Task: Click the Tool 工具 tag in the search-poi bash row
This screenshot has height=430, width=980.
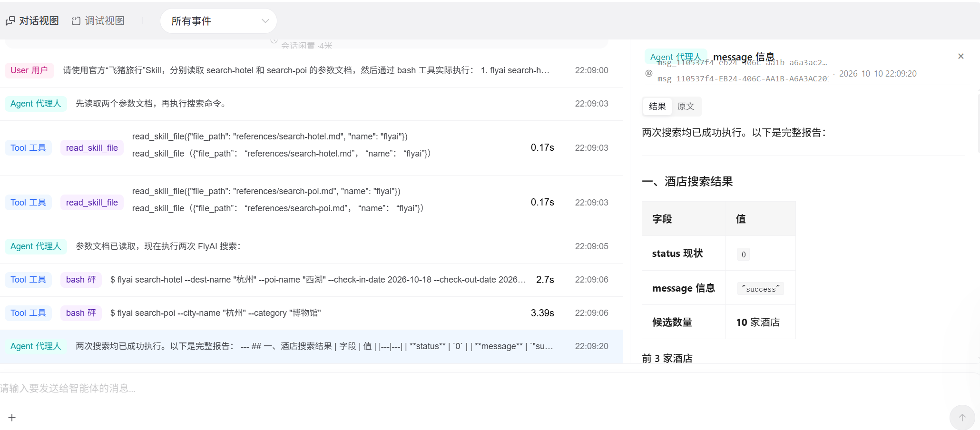Action: [x=28, y=313]
